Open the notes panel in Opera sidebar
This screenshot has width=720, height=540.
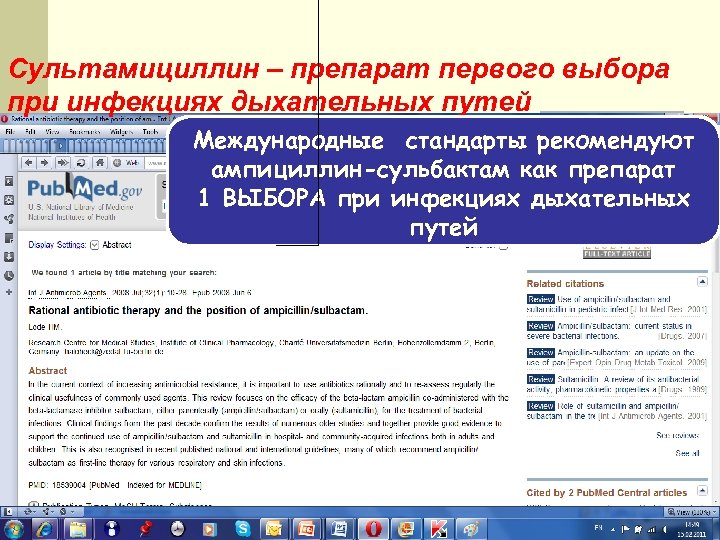pyautogui.click(x=9, y=238)
